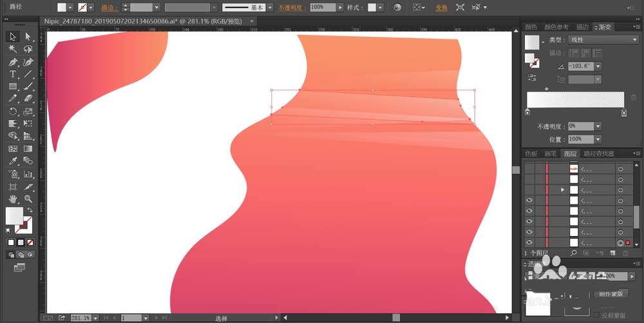
Task: Select the Paintbrush tool
Action: [x=28, y=86]
